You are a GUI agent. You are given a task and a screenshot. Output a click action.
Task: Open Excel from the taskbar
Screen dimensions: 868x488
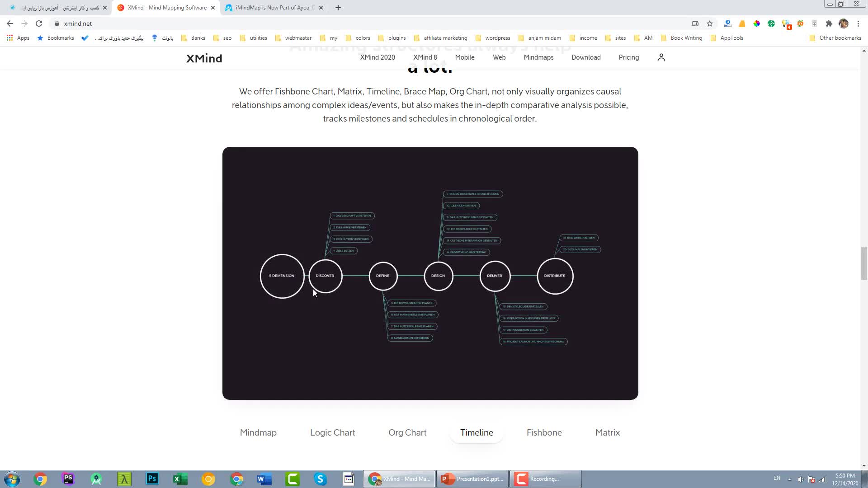tap(180, 479)
